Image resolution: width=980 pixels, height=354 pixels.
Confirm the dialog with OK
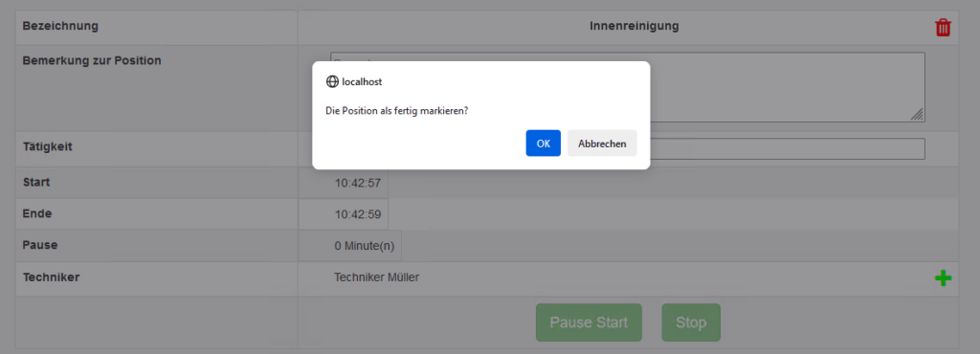click(x=544, y=143)
